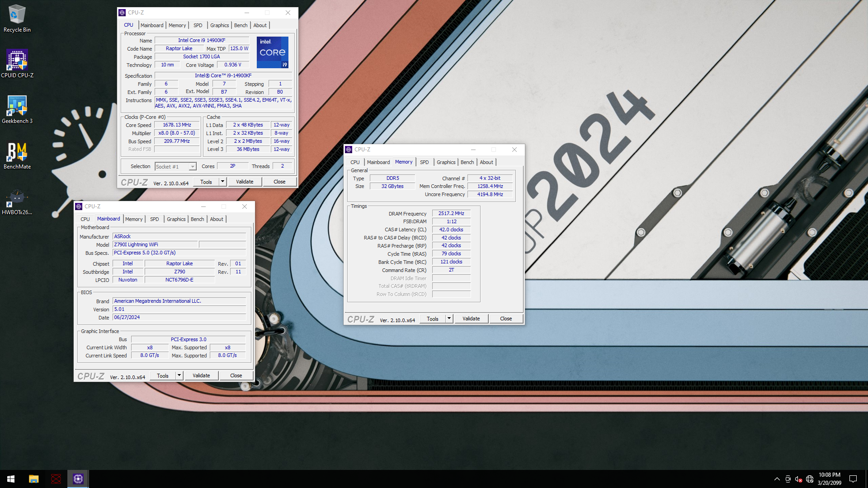Open the Socket #1 selection dropdown

coord(175,166)
